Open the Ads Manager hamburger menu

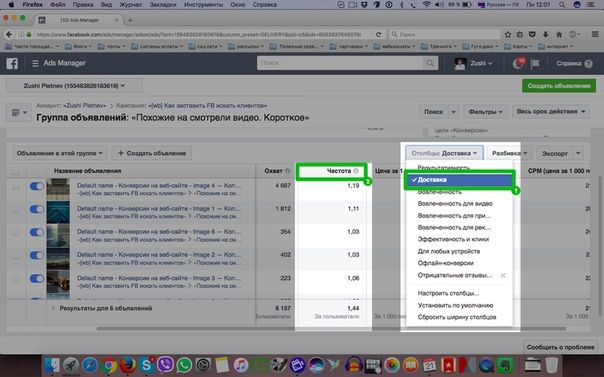pyautogui.click(x=35, y=63)
